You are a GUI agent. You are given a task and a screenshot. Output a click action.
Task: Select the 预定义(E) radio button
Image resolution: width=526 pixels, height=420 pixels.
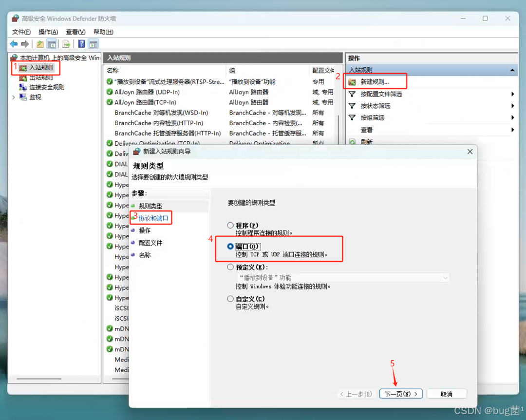(x=230, y=267)
